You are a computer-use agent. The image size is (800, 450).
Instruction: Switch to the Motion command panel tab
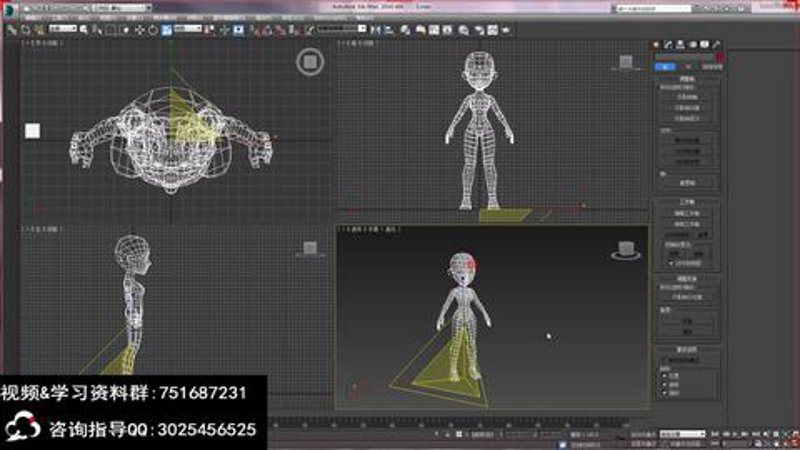pyautogui.click(x=693, y=45)
